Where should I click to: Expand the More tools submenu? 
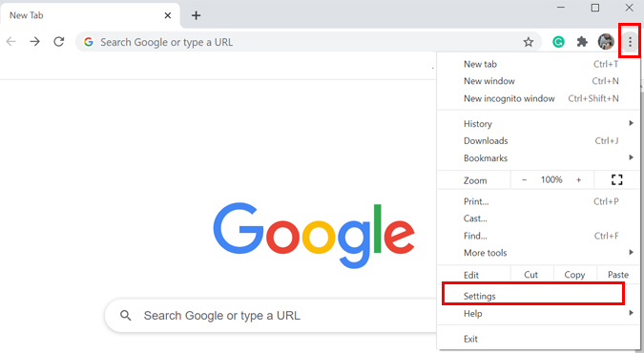click(538, 253)
